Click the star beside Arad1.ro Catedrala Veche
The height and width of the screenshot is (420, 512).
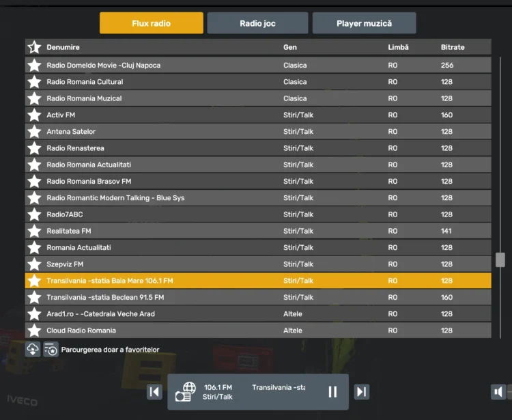[34, 314]
